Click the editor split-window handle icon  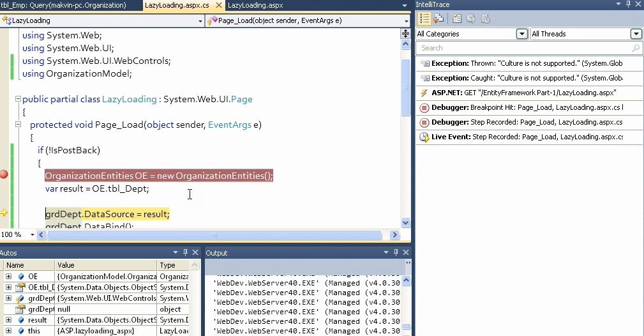click(405, 33)
